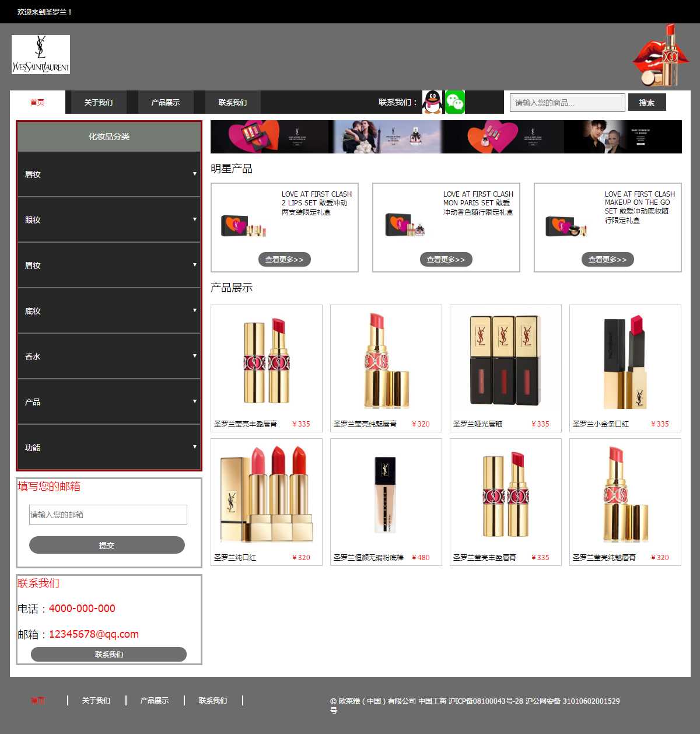Open 圣罗兰哑光唇釉 product thumbnail
The height and width of the screenshot is (734, 700).
point(505,361)
